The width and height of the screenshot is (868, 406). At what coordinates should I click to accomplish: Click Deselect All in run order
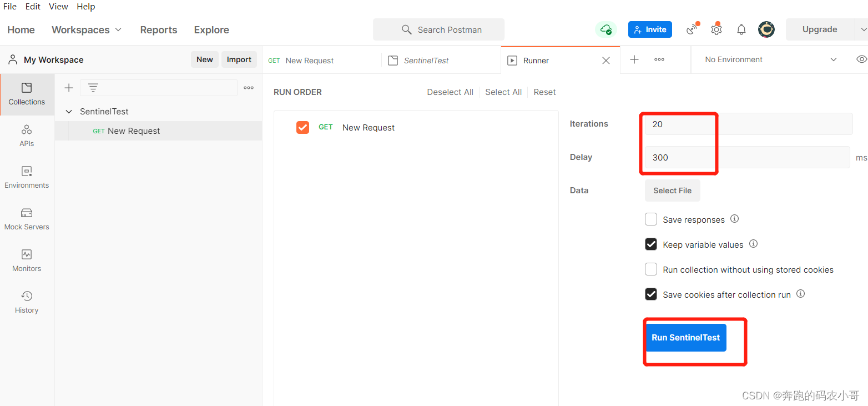pos(450,92)
